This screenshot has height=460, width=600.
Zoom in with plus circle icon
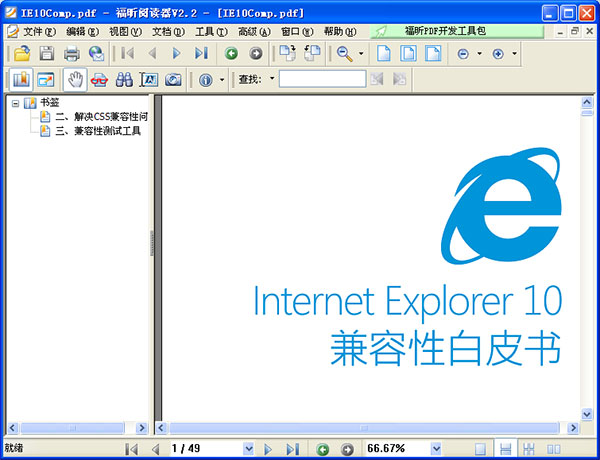498,54
